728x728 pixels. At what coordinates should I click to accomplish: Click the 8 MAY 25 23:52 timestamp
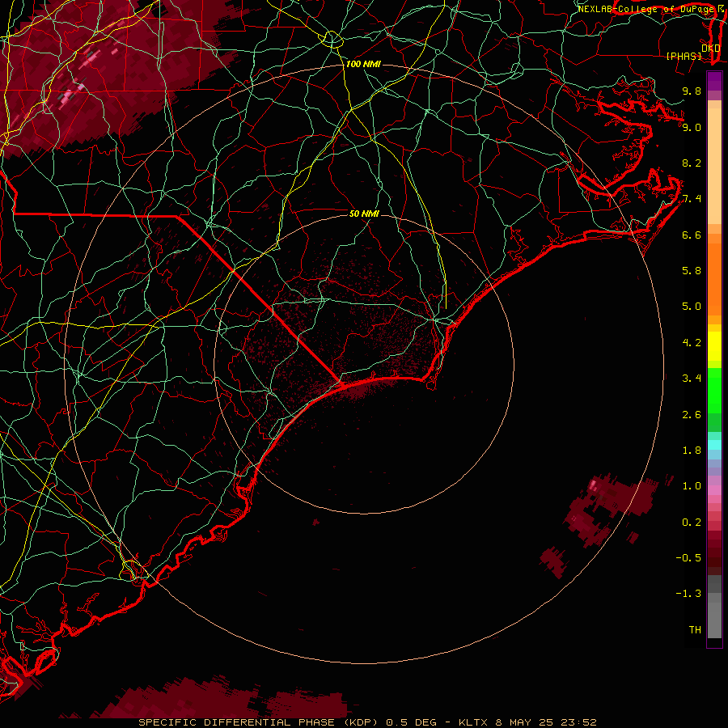(547, 722)
